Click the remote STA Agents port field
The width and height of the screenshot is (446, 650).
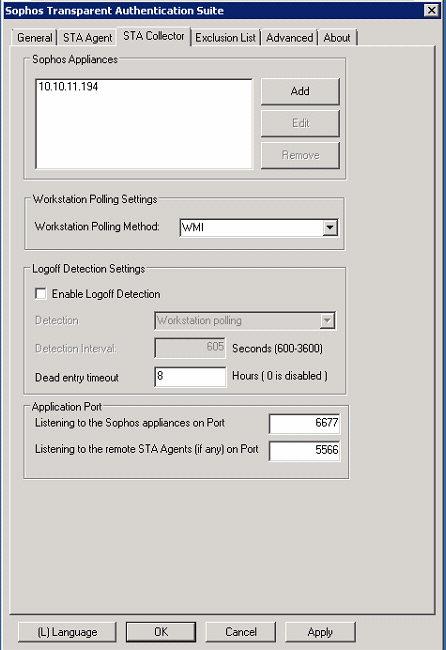click(x=304, y=450)
